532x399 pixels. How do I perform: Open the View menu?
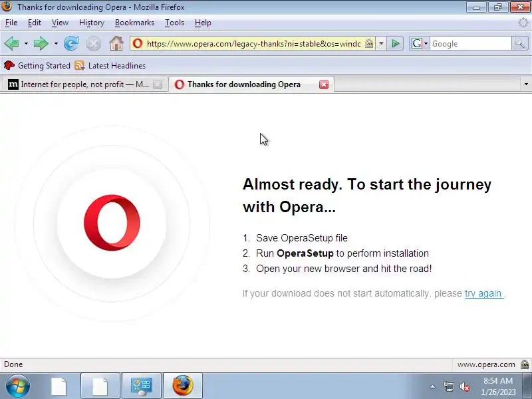click(60, 23)
